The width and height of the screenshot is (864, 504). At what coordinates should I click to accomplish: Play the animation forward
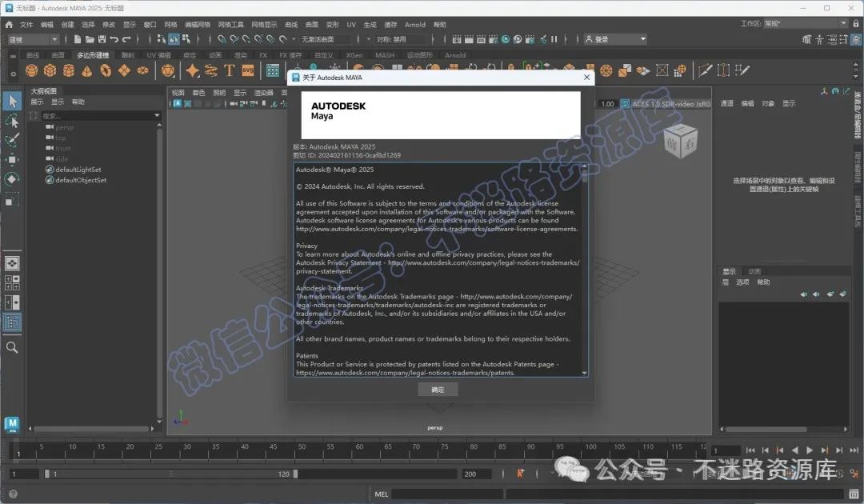(x=810, y=450)
